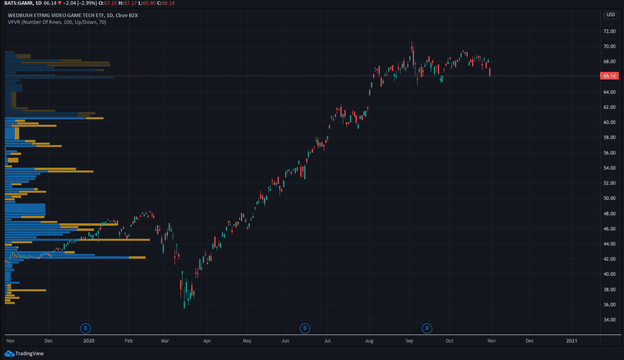The height and width of the screenshot is (360, 624).
Task: Open dividend marker near the 2020 label
Action: pyautogui.click(x=85, y=328)
